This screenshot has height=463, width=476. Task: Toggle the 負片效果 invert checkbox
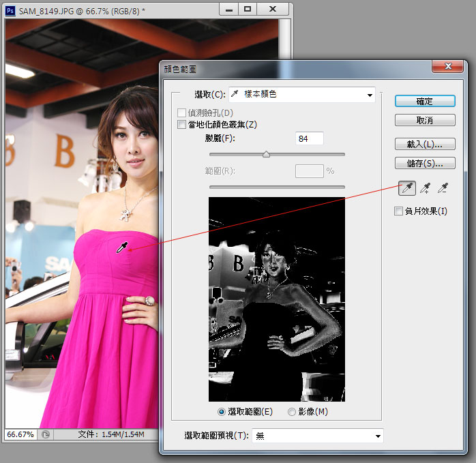coord(399,211)
